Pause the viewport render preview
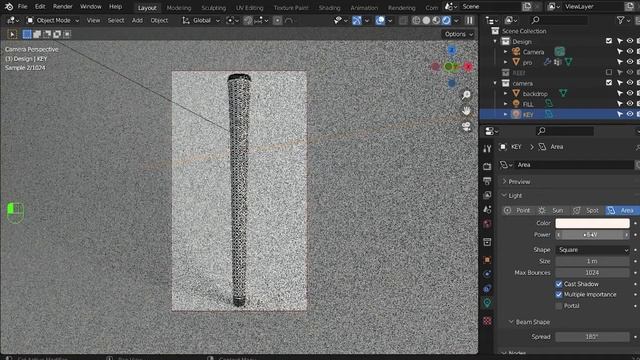The image size is (640, 360). 470,20
